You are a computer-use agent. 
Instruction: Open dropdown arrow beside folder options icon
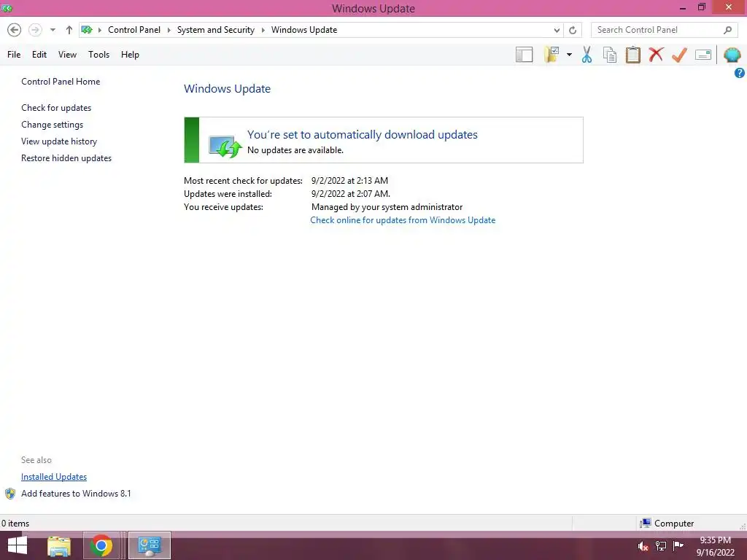569,55
